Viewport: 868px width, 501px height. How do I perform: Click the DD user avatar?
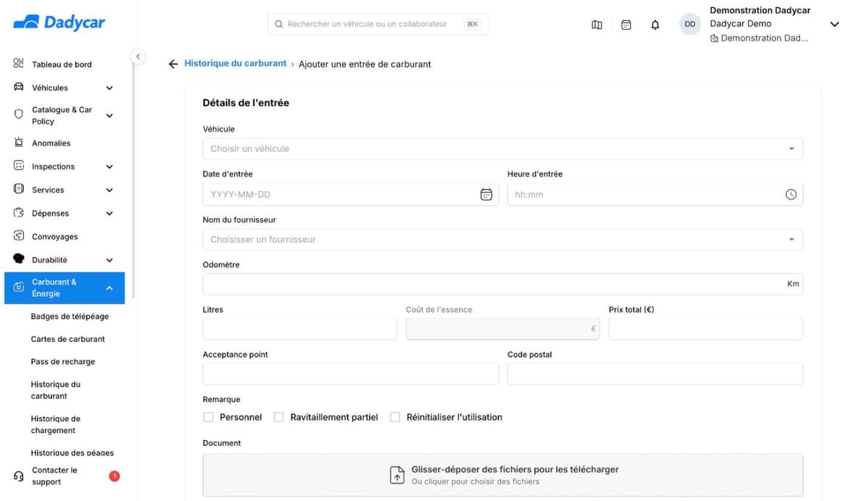(690, 24)
